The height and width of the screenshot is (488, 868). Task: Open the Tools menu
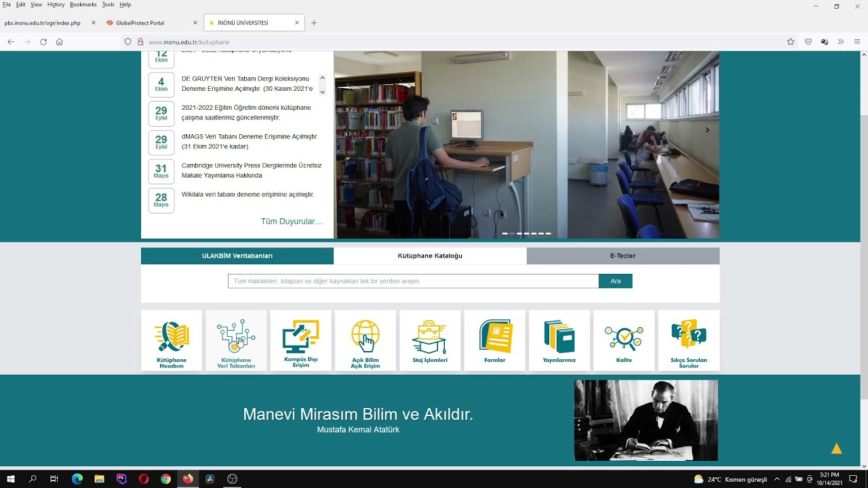click(108, 5)
